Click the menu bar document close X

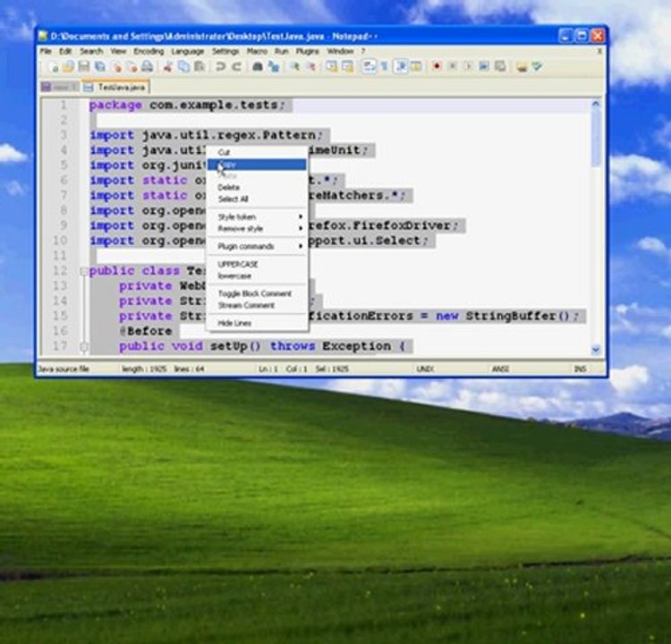(x=599, y=51)
